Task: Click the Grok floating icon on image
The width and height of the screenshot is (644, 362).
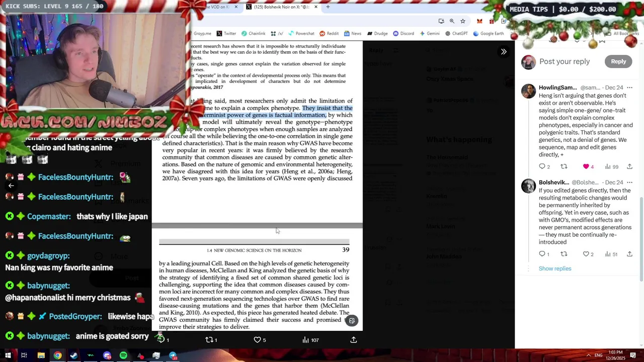Action: (352, 321)
